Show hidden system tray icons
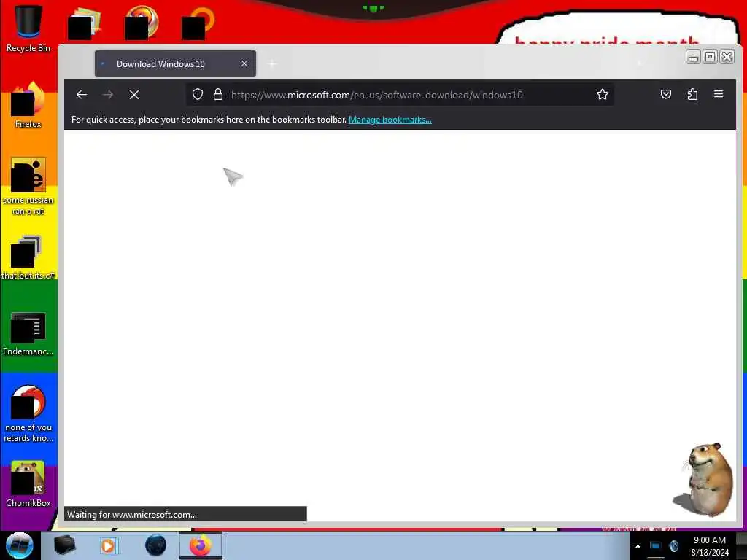 [638, 546]
